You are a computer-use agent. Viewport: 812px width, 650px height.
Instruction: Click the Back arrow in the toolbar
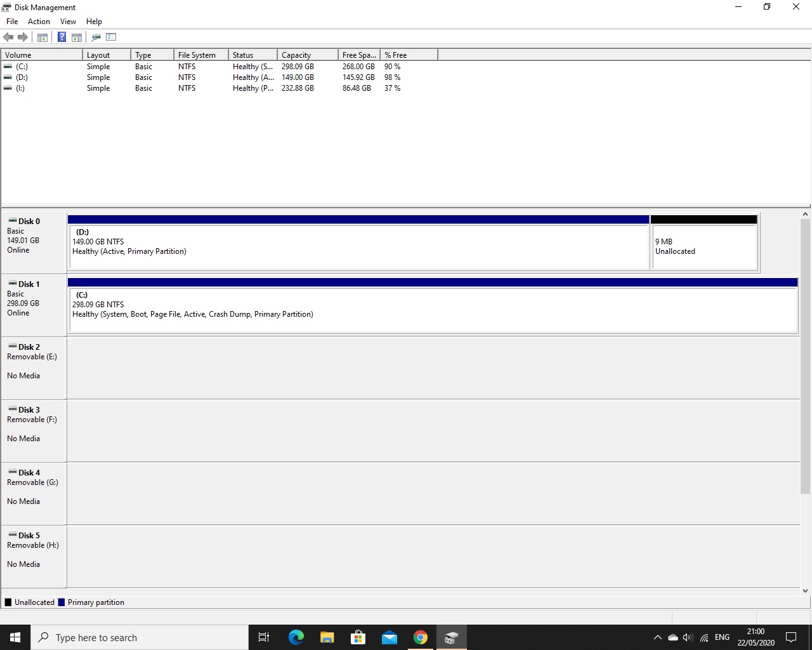(x=8, y=37)
